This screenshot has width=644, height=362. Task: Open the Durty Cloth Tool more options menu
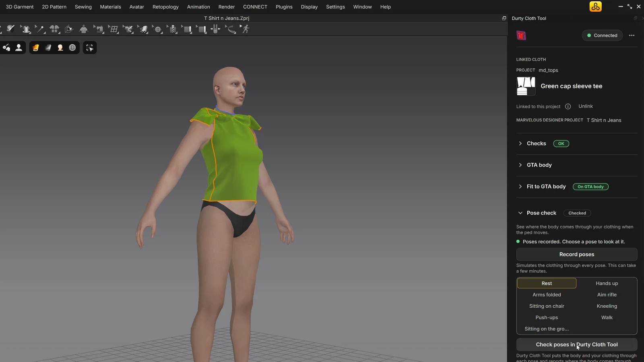coord(632,35)
